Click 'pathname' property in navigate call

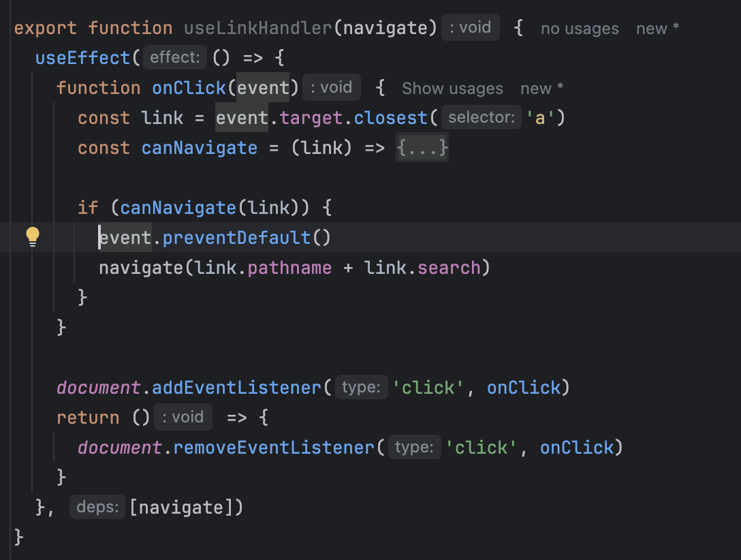pyautogui.click(x=289, y=268)
